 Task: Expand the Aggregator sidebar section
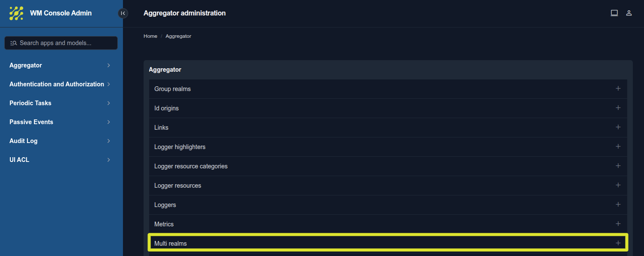(x=108, y=65)
